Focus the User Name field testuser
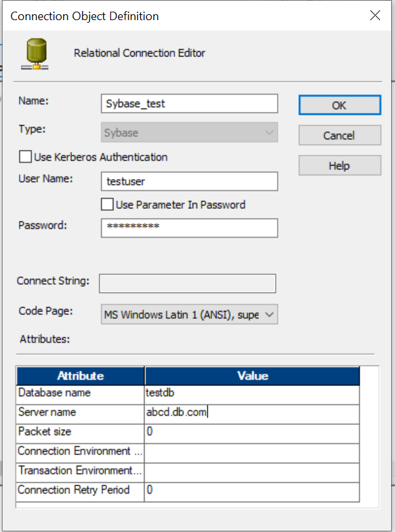 pyautogui.click(x=189, y=181)
